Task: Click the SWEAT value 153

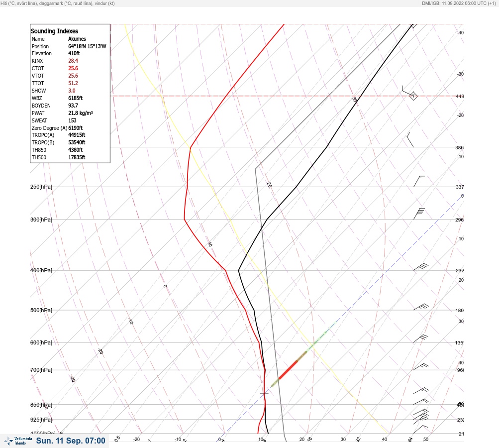Action: 72,120
